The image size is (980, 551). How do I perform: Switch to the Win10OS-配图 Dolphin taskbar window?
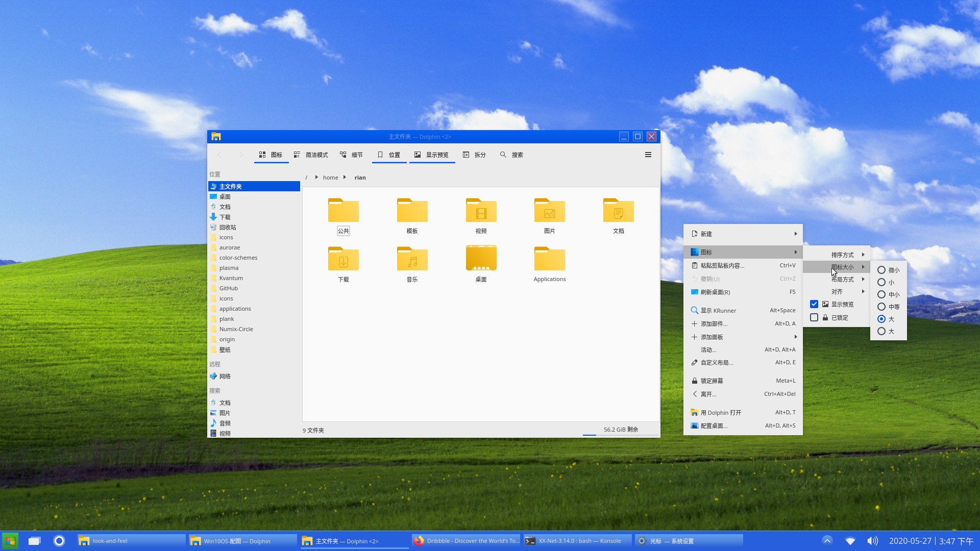(x=242, y=541)
